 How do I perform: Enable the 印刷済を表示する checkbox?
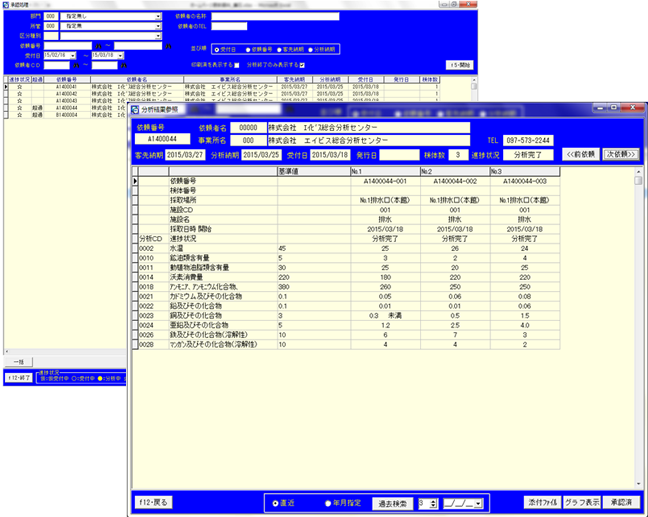click(237, 65)
